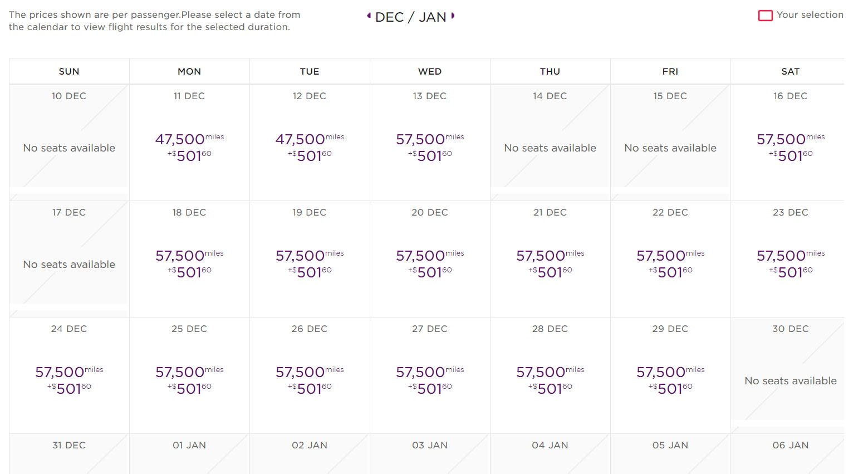Screen dimensions: 868x474
Task: Select the 27 DEC price cell
Action: coord(430,375)
